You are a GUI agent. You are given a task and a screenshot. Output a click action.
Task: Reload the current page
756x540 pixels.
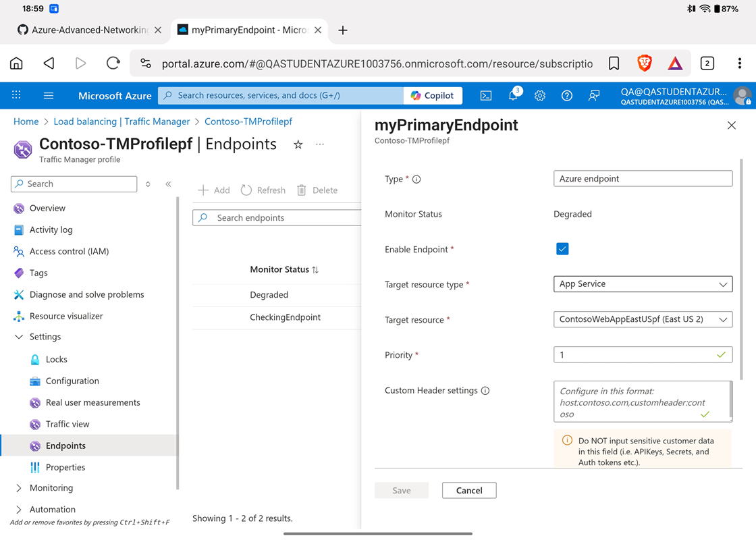pyautogui.click(x=113, y=63)
